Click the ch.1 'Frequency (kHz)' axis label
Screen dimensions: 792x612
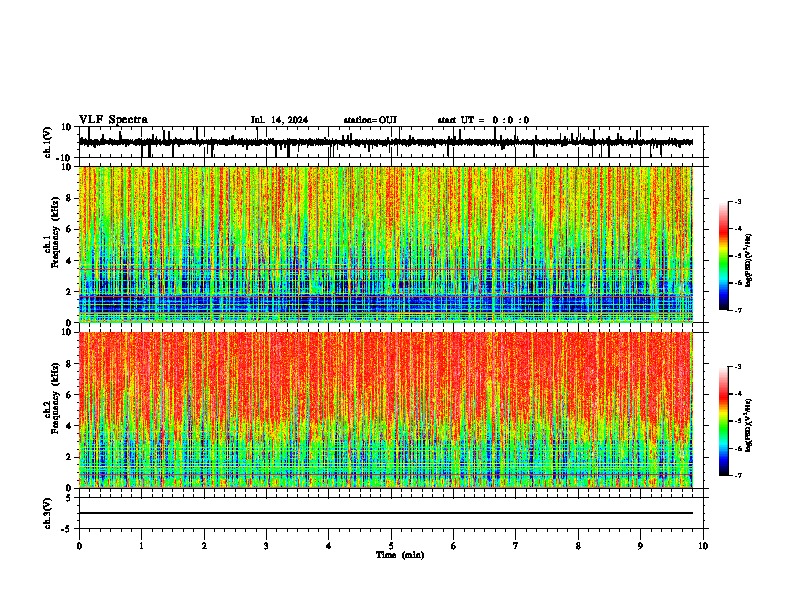point(55,232)
